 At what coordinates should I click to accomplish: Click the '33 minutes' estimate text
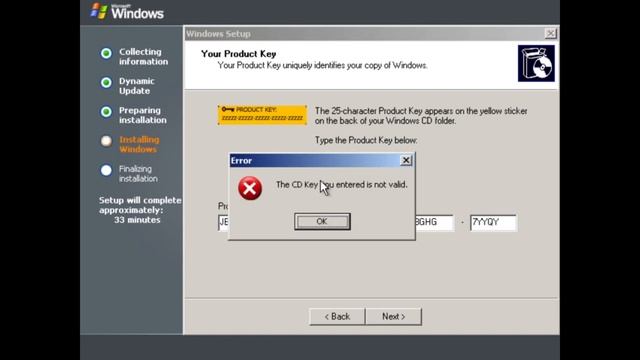tap(137, 220)
